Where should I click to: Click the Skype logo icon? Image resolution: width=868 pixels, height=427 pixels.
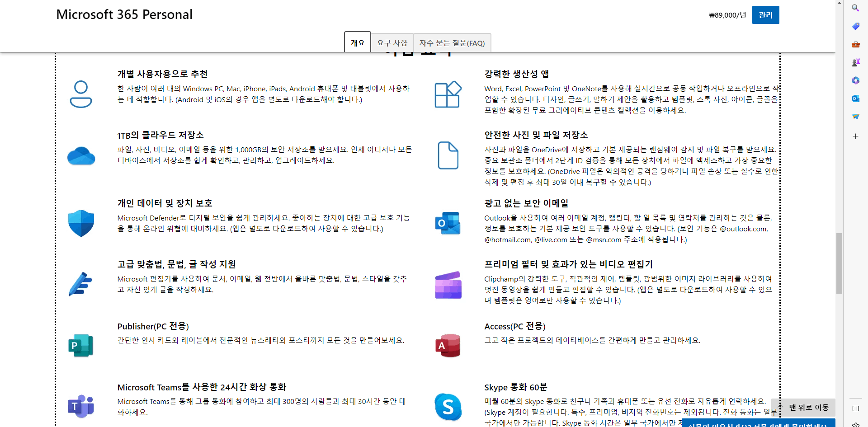(448, 407)
